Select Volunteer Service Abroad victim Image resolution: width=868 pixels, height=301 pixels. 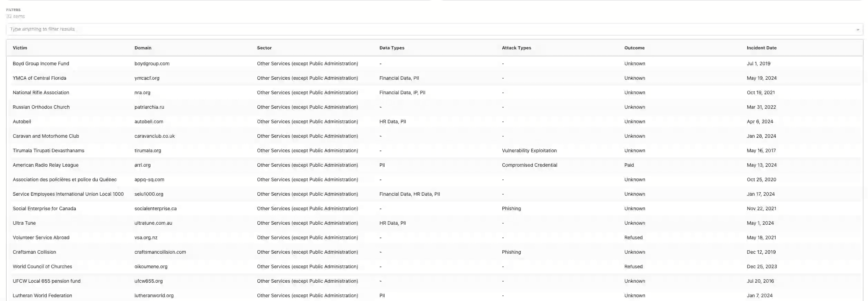click(41, 237)
